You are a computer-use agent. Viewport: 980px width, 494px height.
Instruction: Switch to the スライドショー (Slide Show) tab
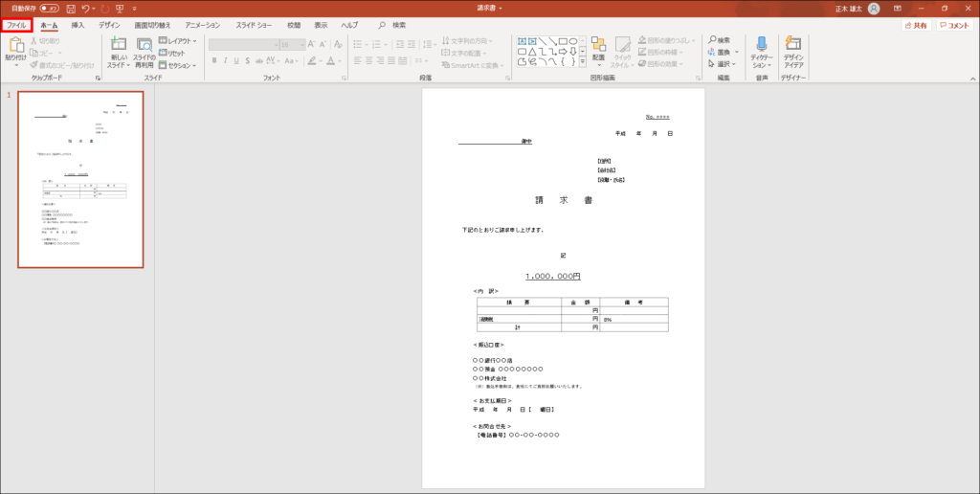coord(254,26)
